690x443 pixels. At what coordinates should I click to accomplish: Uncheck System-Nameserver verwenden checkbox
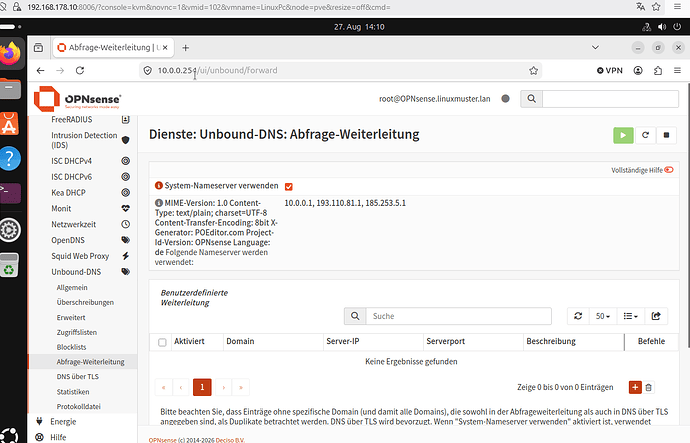click(289, 187)
